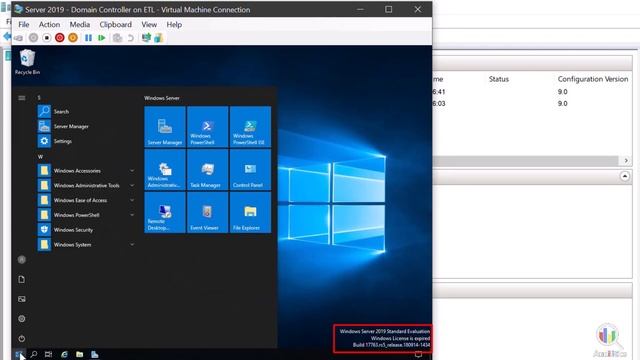
Task: Select the Recycle Bin desktop icon
Action: (27, 62)
